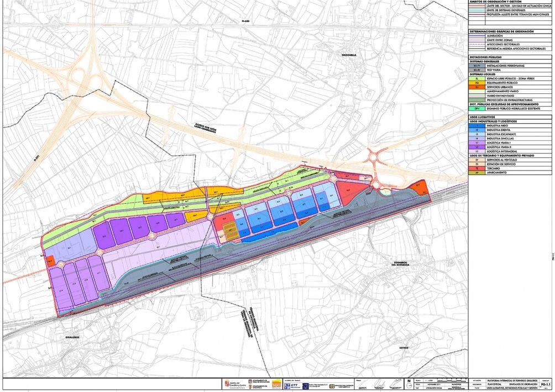Click the SU Servicios Urbanos orange swatch
Image resolution: width=555 pixels, height=392 pixels.
476,87
